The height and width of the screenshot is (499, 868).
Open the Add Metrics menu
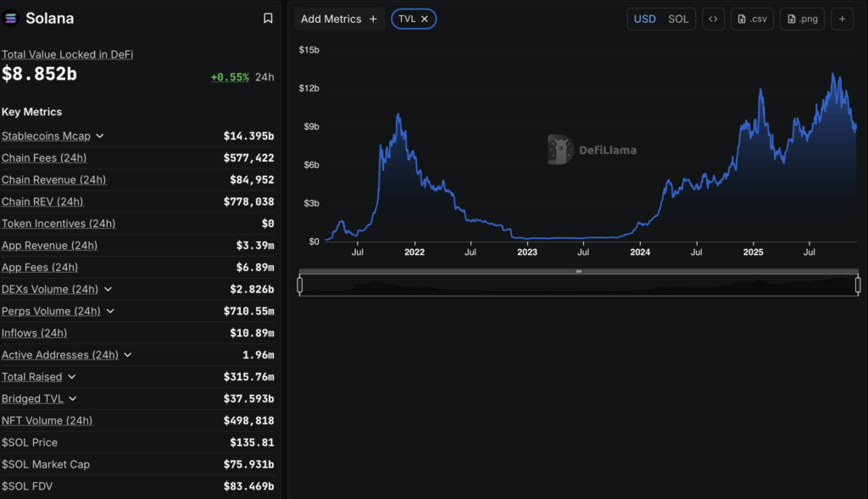(x=338, y=19)
